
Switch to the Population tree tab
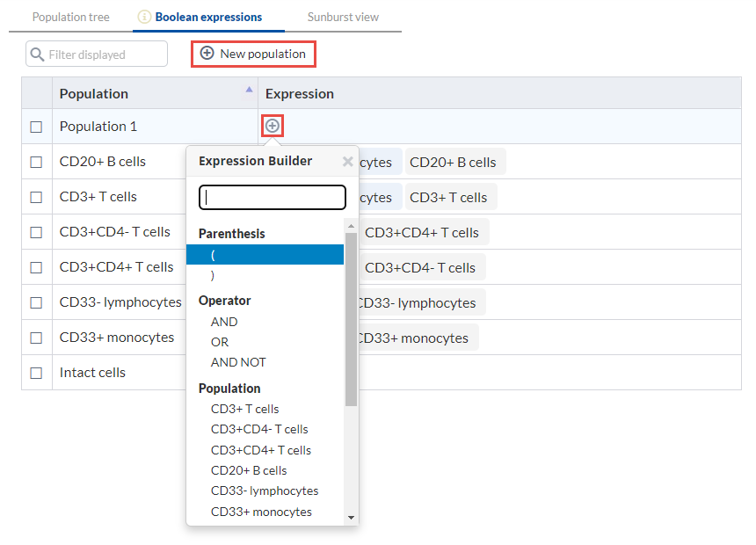click(71, 17)
